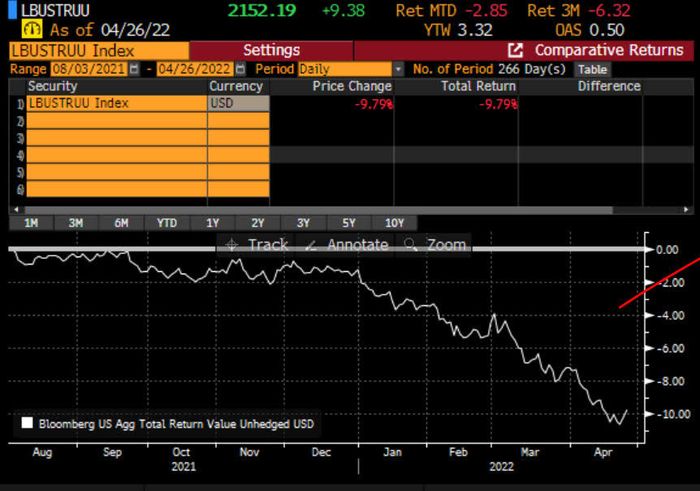Select the Track crosshair icon
This screenshot has height=491, width=700.
click(x=232, y=245)
